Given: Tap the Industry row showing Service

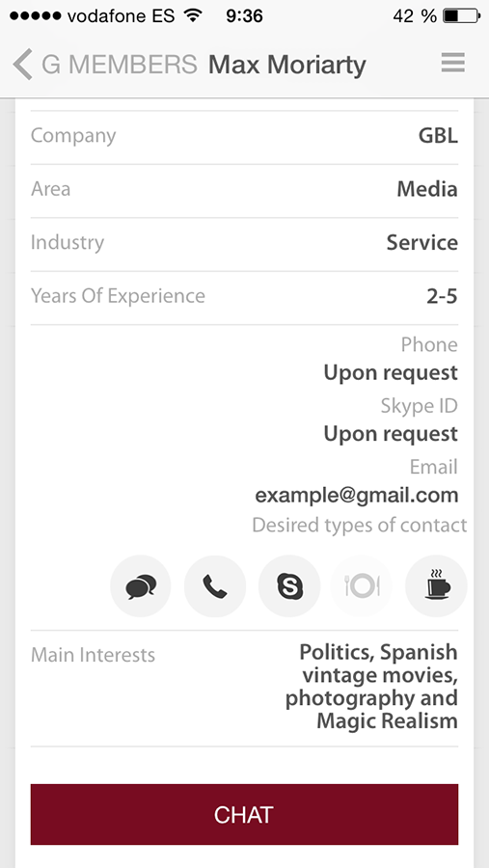Looking at the screenshot, I should 244,244.
